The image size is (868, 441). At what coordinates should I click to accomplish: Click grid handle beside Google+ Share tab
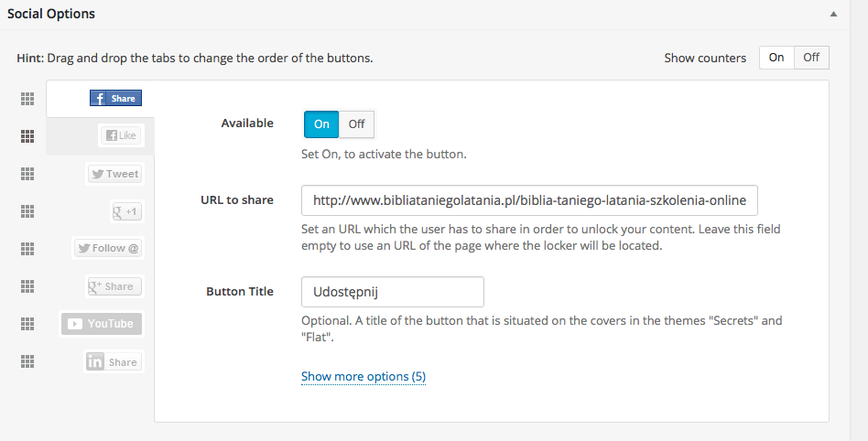[x=27, y=286]
